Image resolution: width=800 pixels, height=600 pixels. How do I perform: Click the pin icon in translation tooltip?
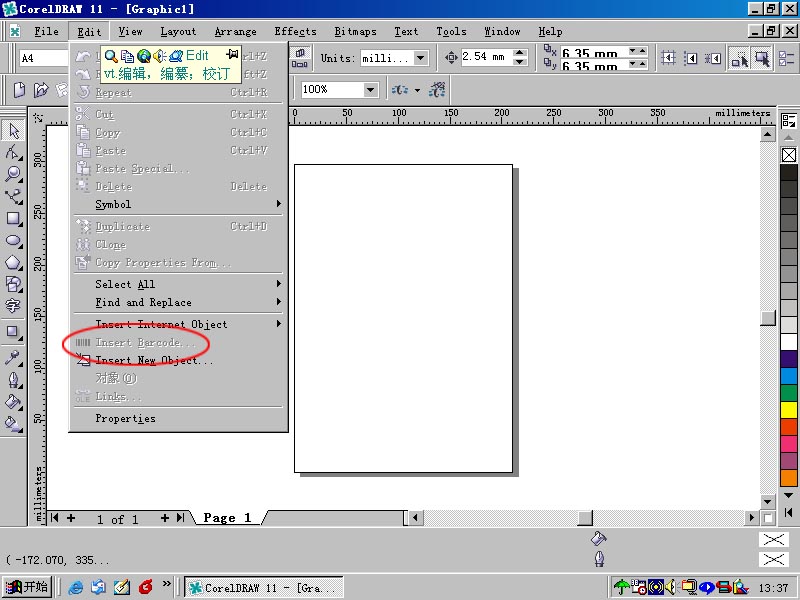pyautogui.click(x=232, y=54)
